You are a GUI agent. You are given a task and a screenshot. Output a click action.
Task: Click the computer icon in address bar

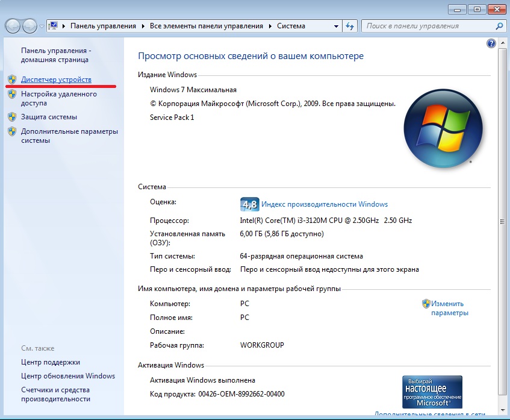click(x=54, y=26)
